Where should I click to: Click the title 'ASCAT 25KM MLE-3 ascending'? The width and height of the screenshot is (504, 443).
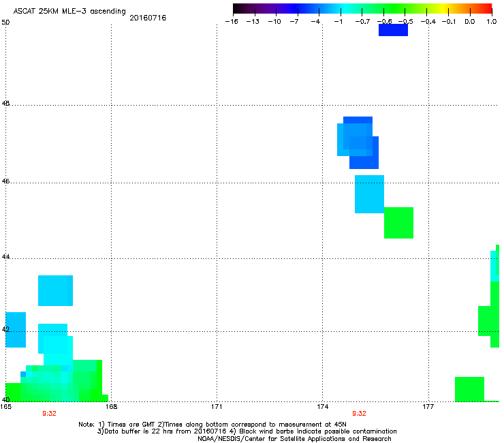coord(69,12)
